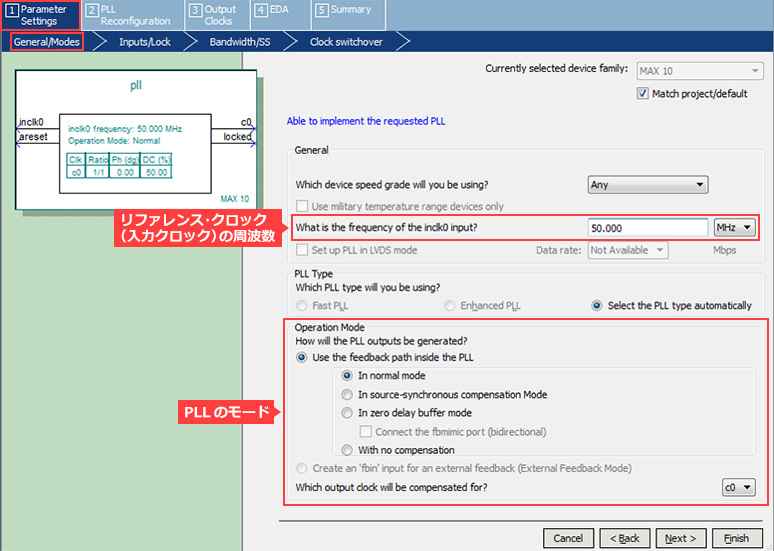Click the Finish button
The width and height of the screenshot is (774, 551).
tap(736, 538)
